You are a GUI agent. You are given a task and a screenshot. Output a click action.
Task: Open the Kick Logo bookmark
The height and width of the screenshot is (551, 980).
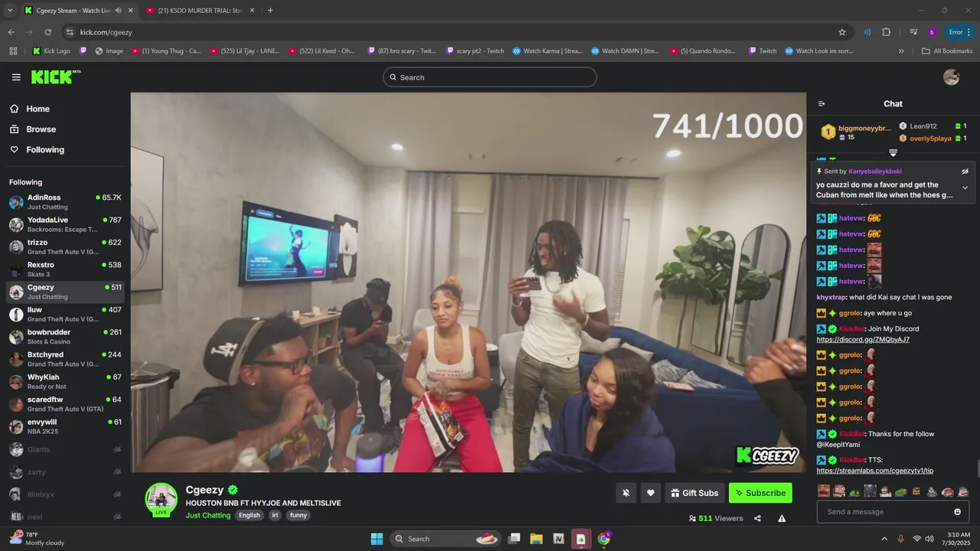tap(51, 51)
